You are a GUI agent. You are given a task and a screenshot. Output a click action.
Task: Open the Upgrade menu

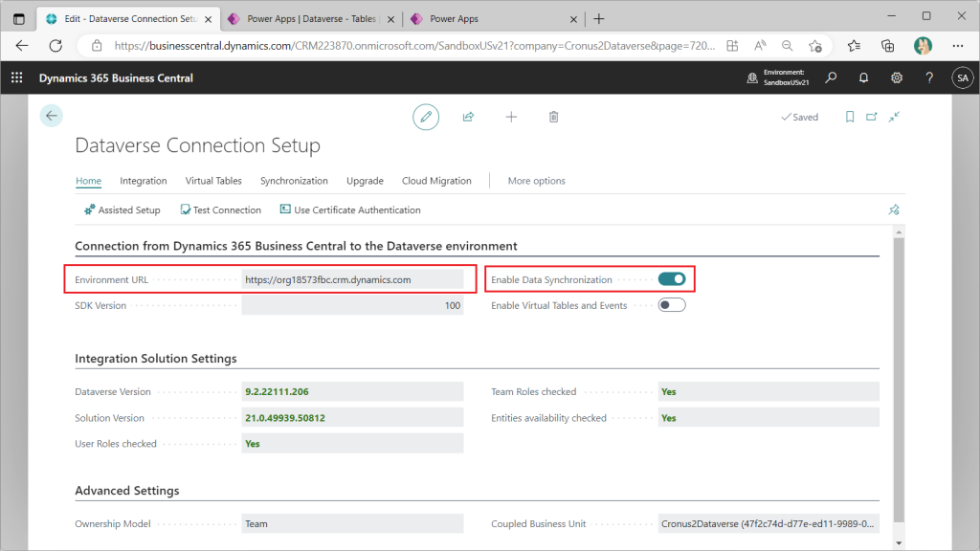pos(365,181)
